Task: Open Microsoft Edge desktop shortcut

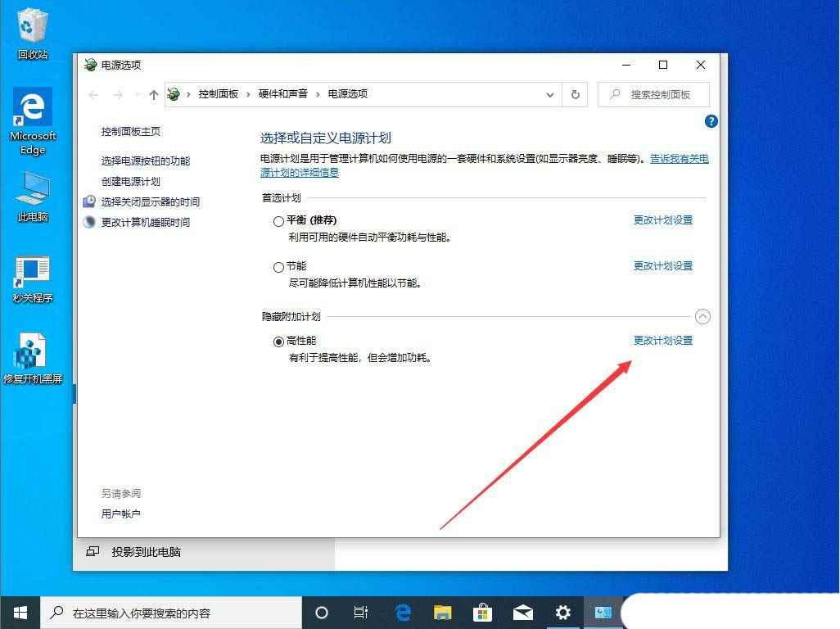Action: 33,121
